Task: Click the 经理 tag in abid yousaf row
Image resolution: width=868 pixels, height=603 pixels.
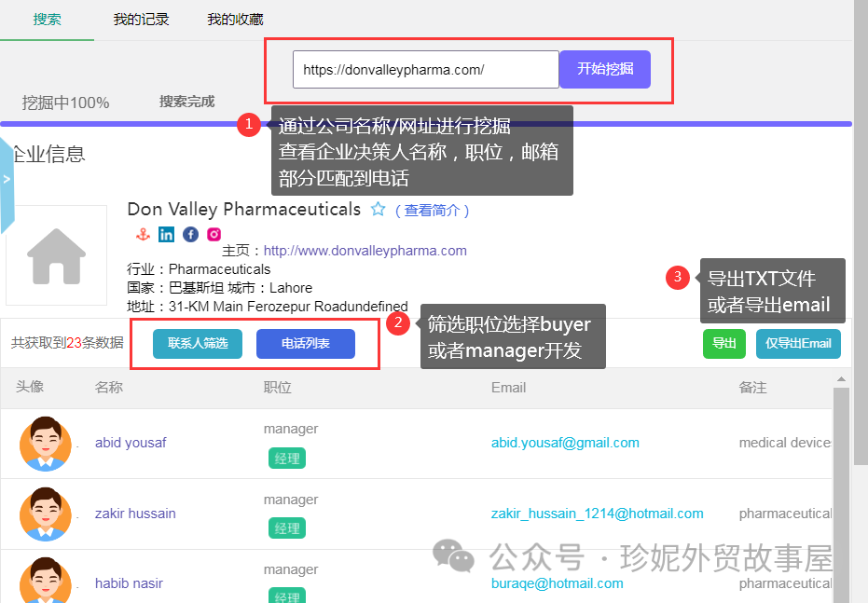Action: coord(287,458)
